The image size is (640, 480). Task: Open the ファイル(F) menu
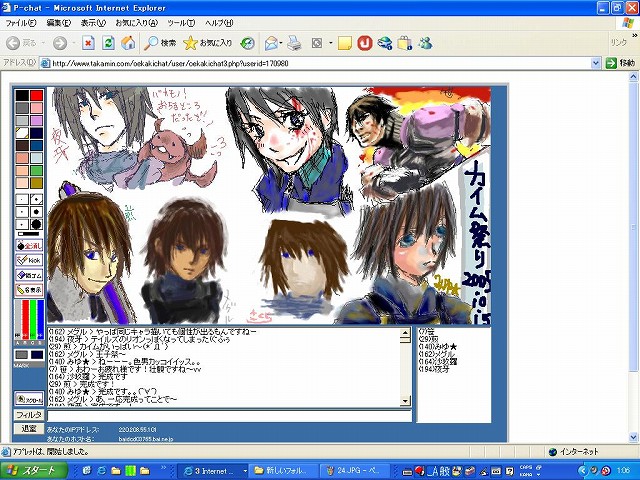[x=21, y=23]
